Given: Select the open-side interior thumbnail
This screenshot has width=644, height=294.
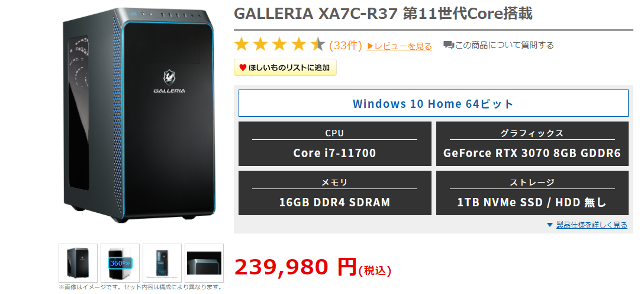Looking at the screenshot, I should [162, 263].
